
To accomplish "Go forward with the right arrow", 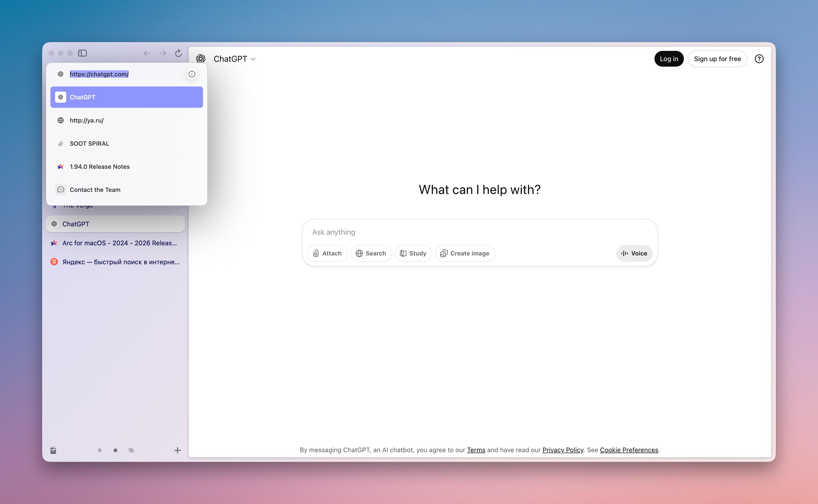I will [x=163, y=53].
